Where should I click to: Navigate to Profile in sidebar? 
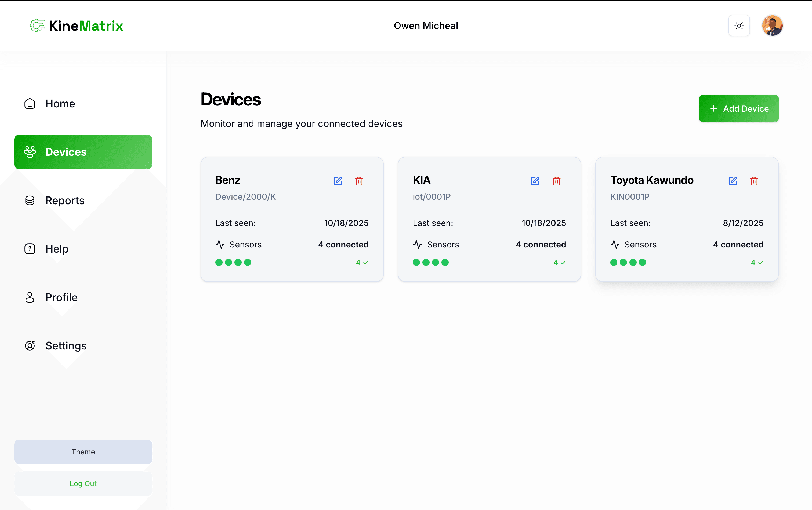click(61, 297)
